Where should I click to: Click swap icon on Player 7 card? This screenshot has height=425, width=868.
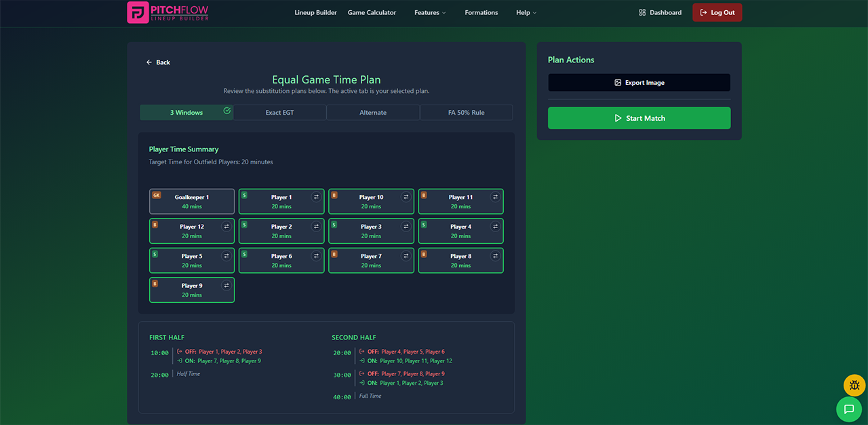406,256
